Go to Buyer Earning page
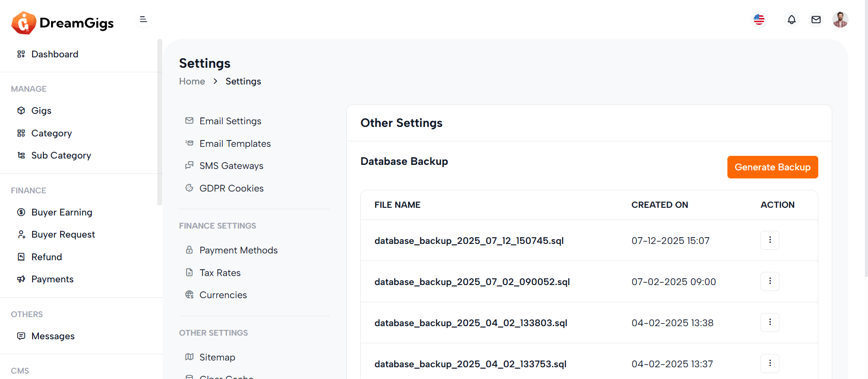Image resolution: width=868 pixels, height=379 pixels. 61,212
